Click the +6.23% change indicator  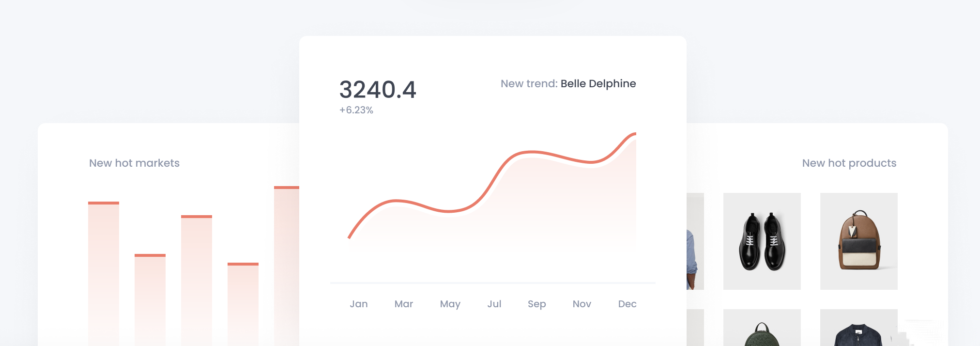pos(356,110)
